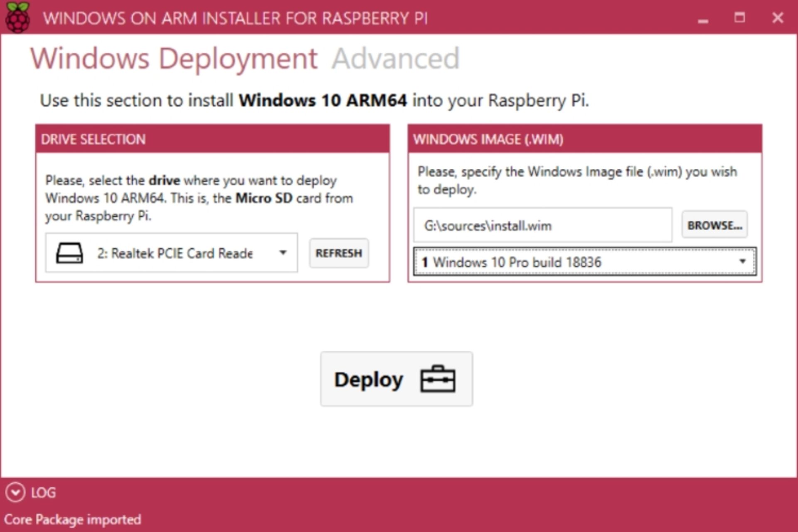The height and width of the screenshot is (532, 798).
Task: Click BROWSE... to pick a WIM file
Action: 714,225
